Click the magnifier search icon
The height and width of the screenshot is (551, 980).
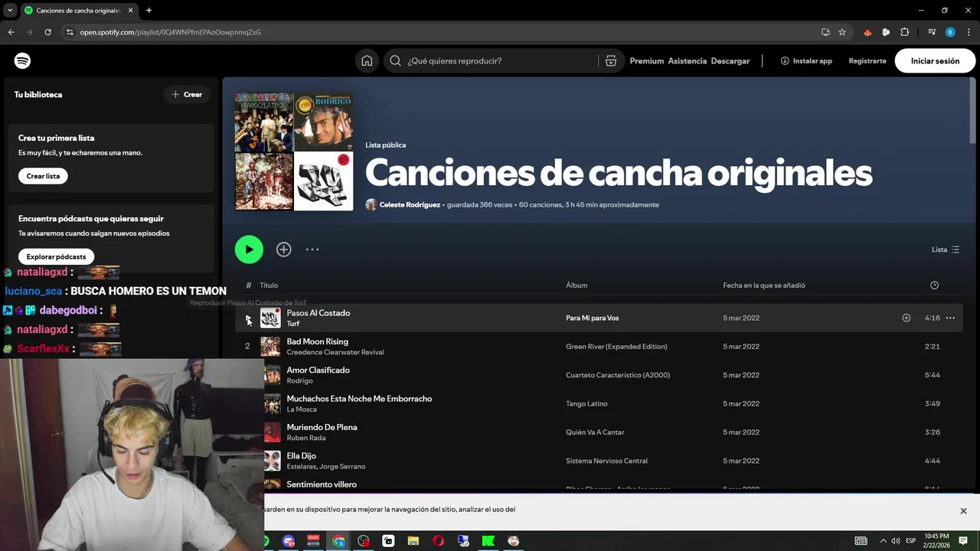click(x=395, y=60)
